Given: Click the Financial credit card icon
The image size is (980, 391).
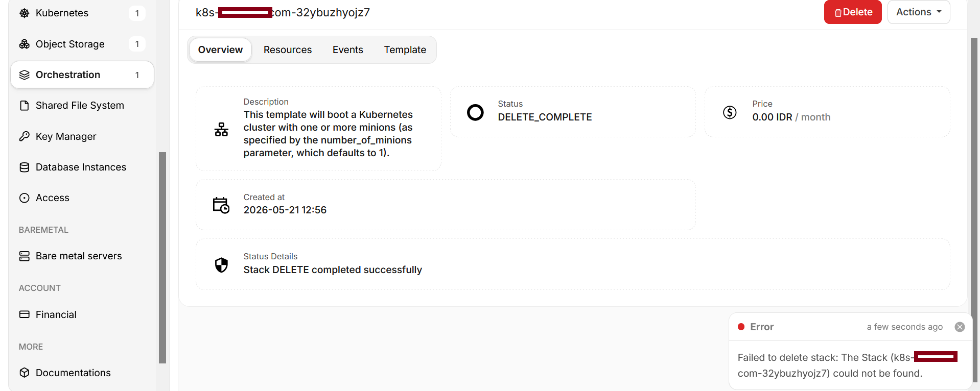Looking at the screenshot, I should coord(24,314).
